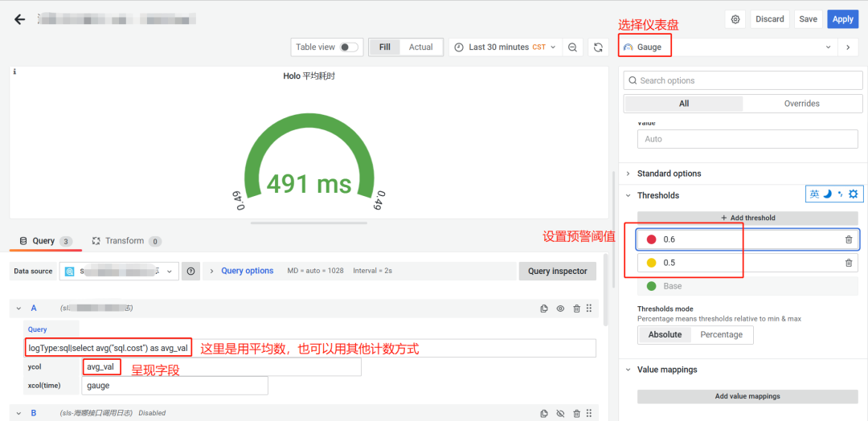Click Add value mappings button
Viewport: 868px width, 421px height.
[748, 396]
